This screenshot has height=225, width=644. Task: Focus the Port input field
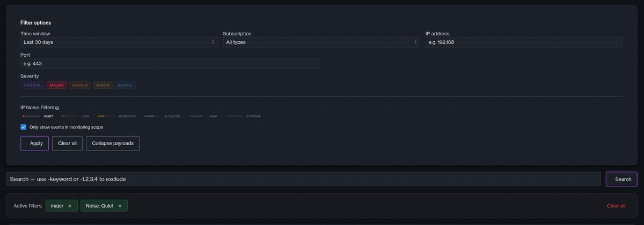click(170, 63)
